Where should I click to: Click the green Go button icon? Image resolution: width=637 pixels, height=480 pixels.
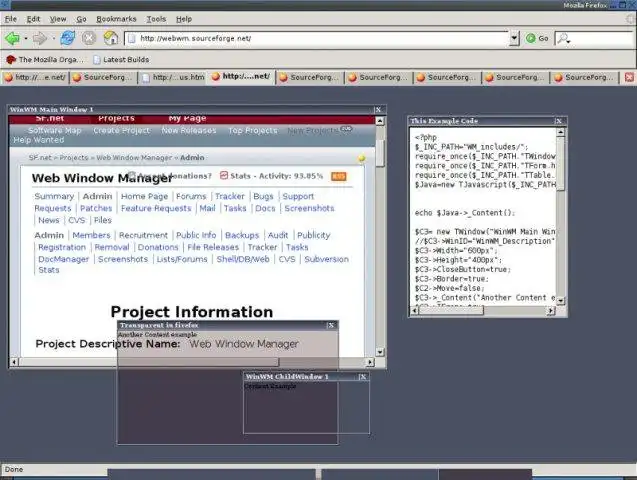point(531,39)
